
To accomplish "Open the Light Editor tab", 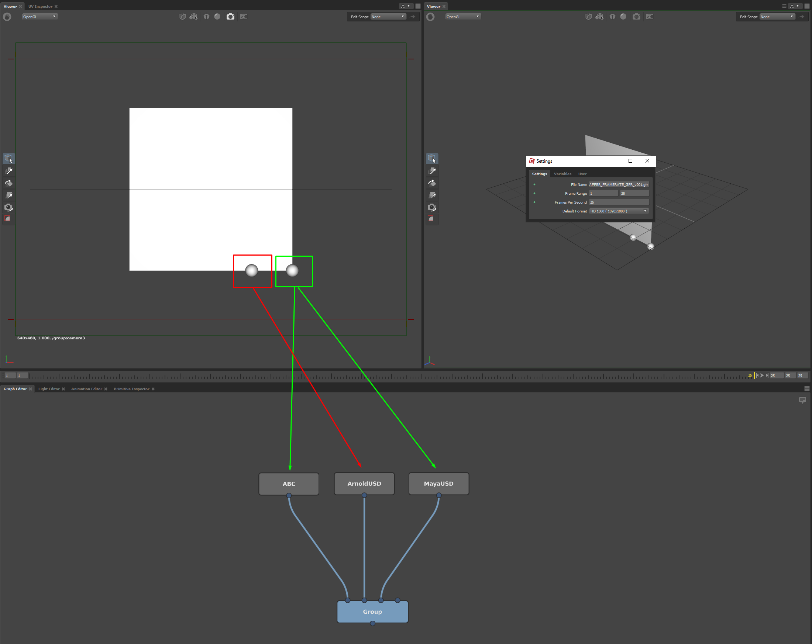I will (49, 389).
